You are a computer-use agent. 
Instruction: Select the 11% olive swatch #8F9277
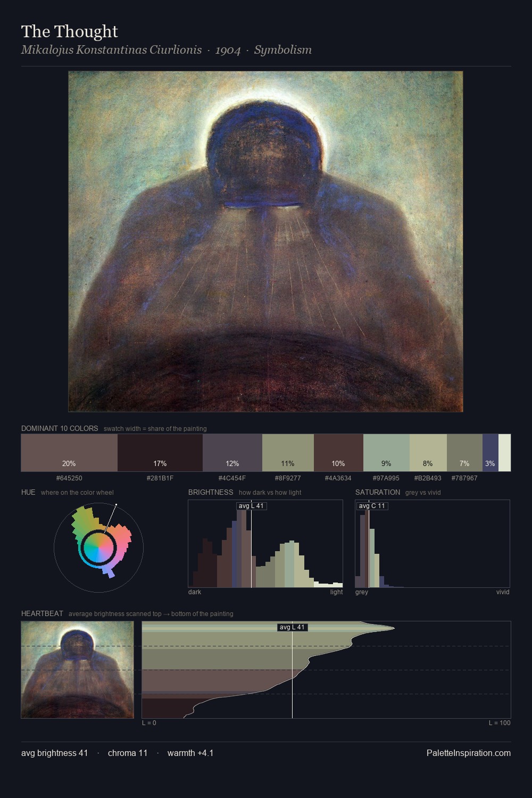click(288, 453)
